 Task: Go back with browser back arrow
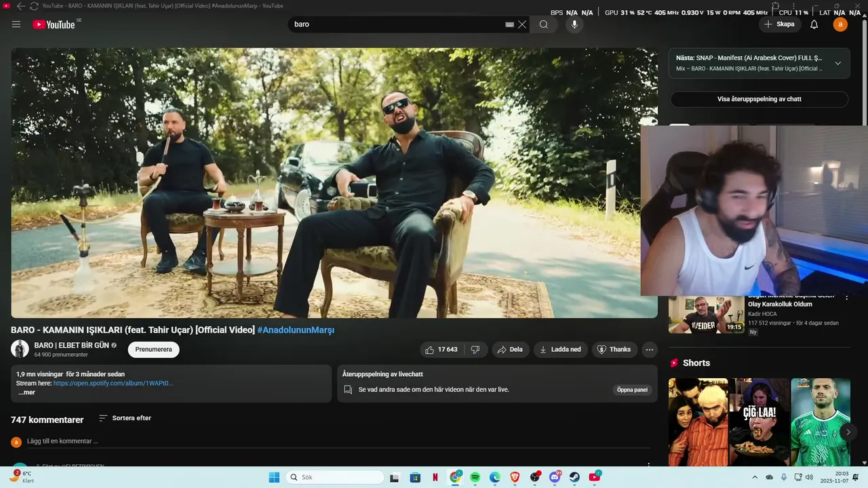(20, 5)
